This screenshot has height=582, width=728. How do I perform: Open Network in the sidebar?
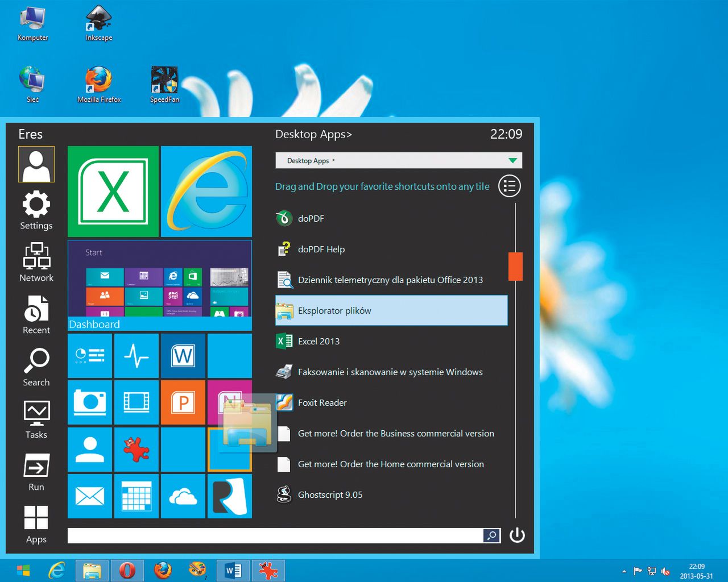point(36,263)
